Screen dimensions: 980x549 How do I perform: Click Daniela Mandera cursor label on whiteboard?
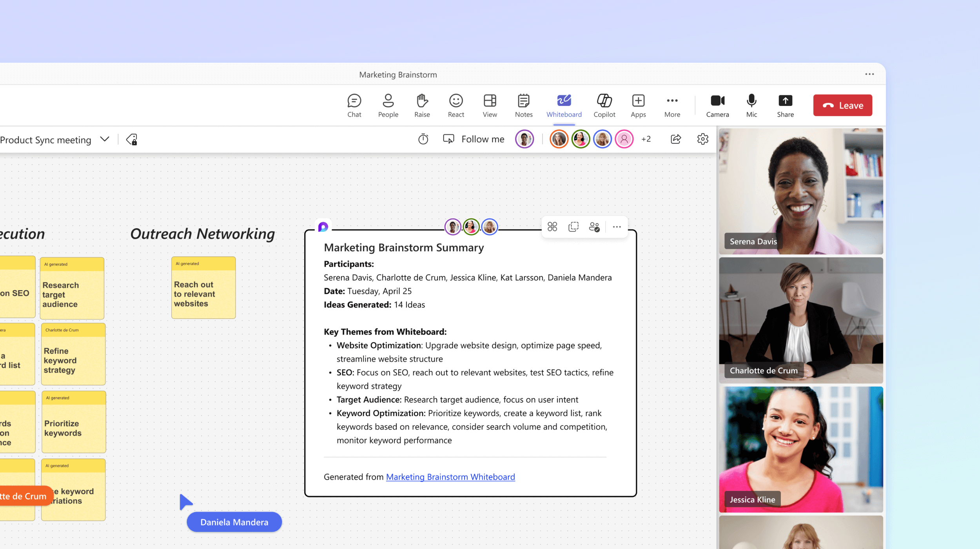click(x=234, y=522)
